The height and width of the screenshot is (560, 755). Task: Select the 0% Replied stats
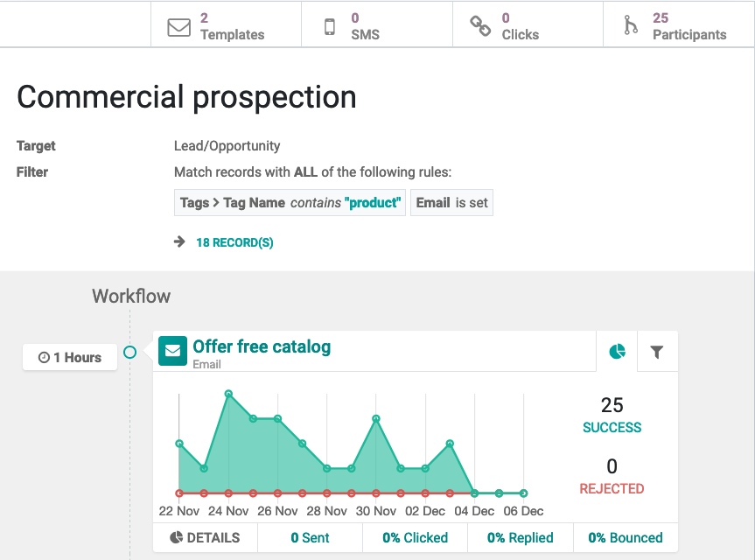[520, 537]
